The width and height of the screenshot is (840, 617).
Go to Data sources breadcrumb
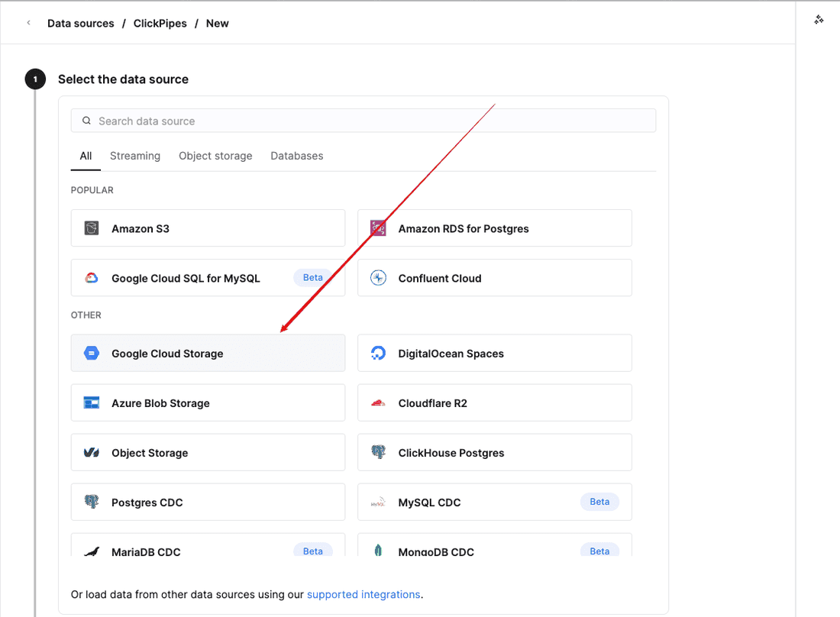(x=81, y=23)
